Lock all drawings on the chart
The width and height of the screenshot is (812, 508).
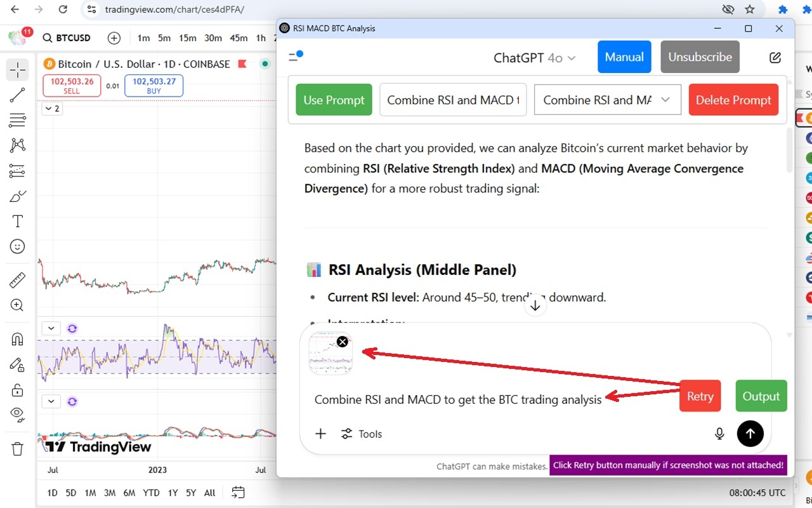click(17, 390)
